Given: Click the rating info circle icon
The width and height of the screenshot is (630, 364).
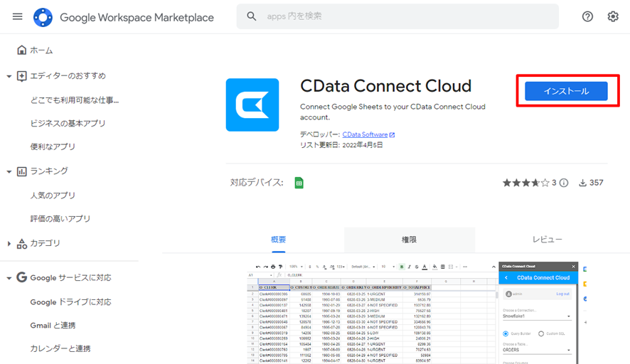Looking at the screenshot, I should (x=564, y=183).
